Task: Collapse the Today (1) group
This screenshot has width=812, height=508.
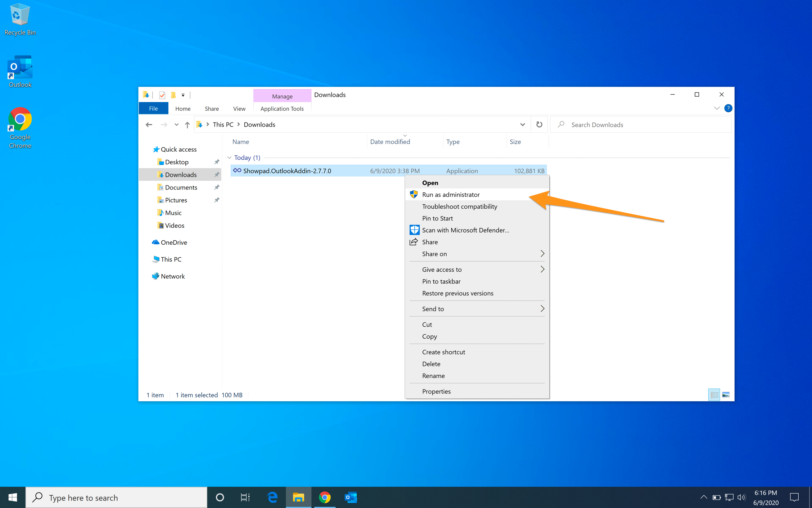Action: 229,157
